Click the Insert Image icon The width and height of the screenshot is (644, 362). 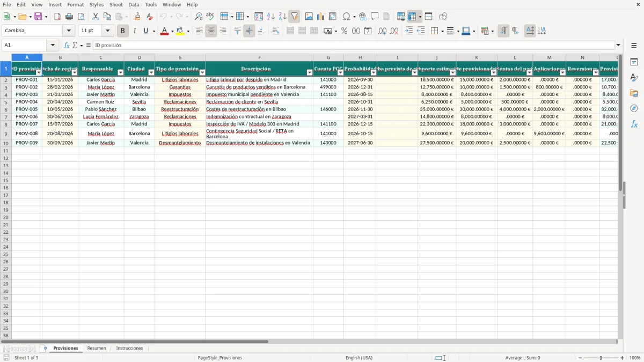[309, 17]
